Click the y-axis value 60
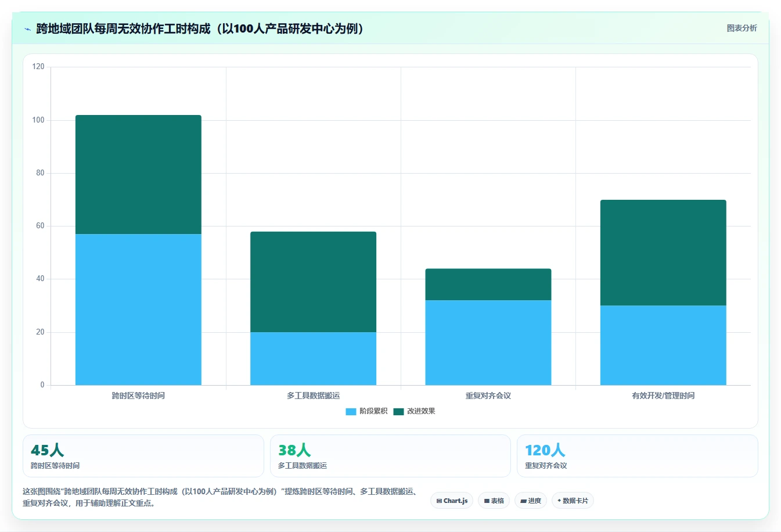 point(40,226)
